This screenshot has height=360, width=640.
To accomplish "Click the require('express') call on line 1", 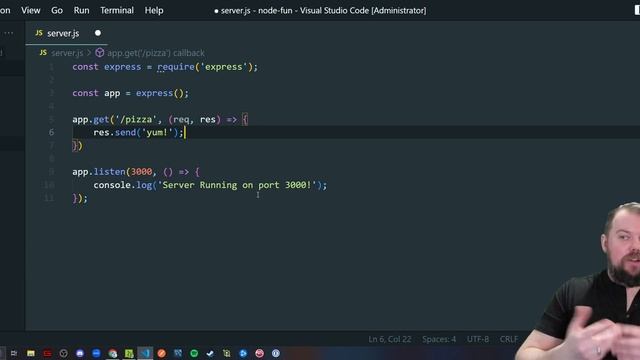I will tap(205, 67).
